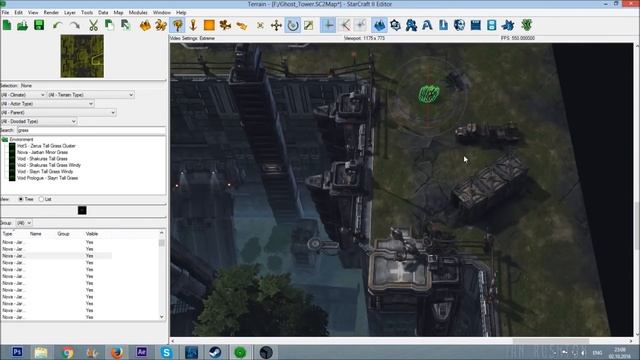Image resolution: width=640 pixels, height=360 pixels.
Task: Redo the last action
Action: pos(74,25)
